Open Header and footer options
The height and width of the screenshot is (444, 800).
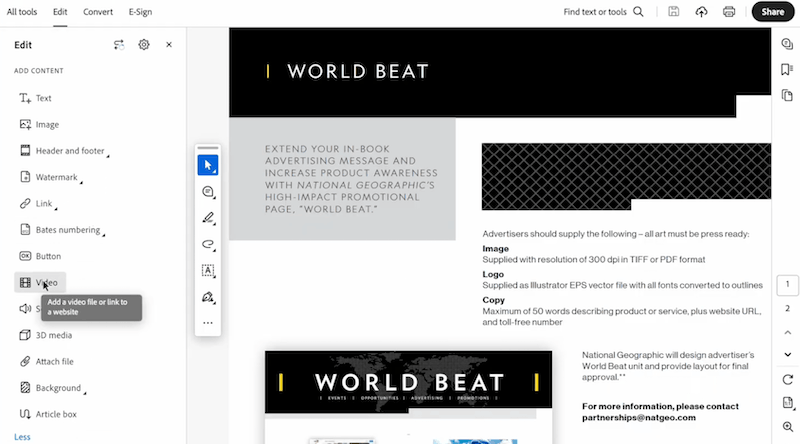(x=64, y=151)
